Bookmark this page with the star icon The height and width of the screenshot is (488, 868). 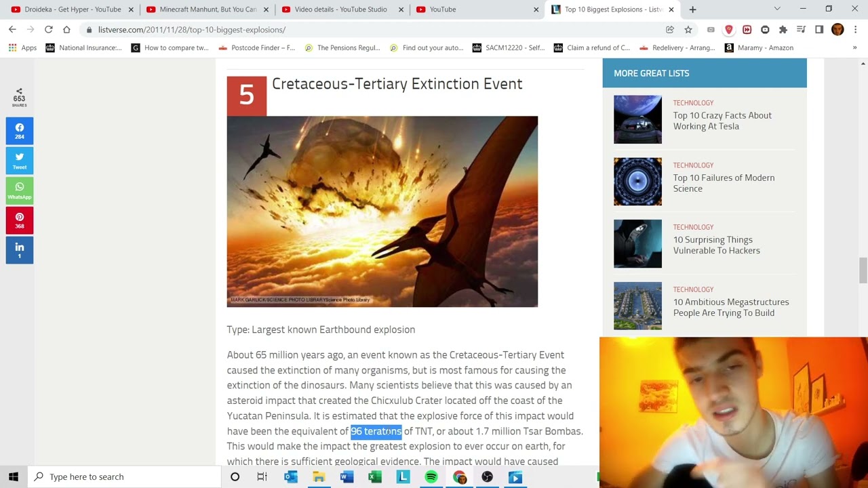pos(688,30)
